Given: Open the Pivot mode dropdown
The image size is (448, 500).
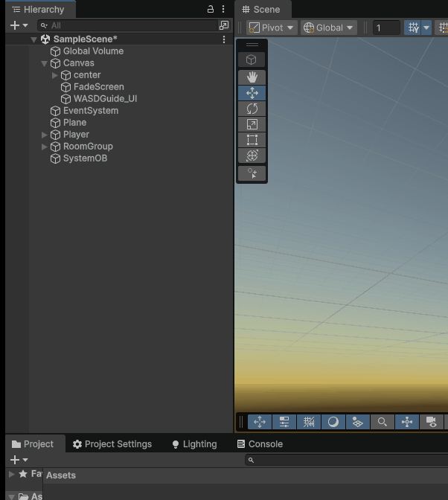Looking at the screenshot, I should (271, 28).
